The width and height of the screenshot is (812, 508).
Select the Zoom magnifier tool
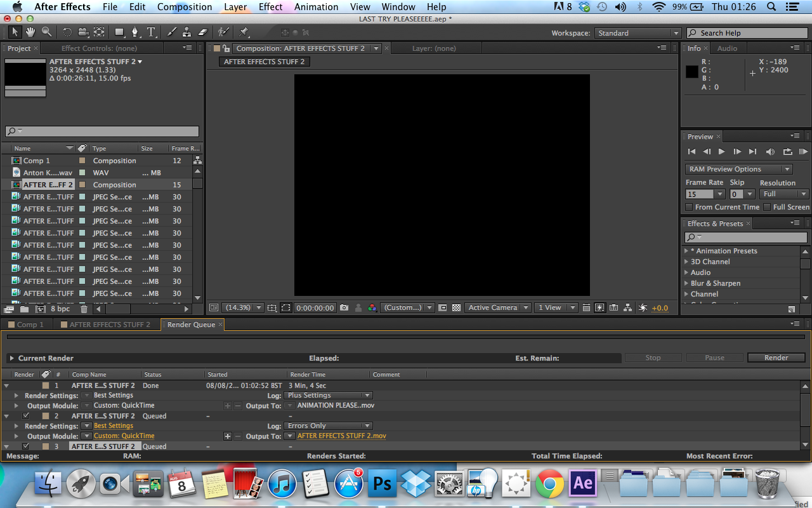point(47,32)
